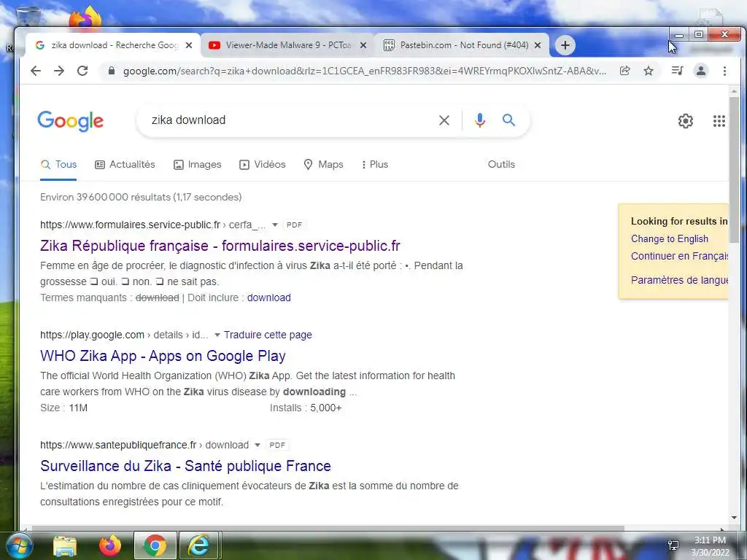Viewport: 747px width, 560px height.
Task: Expand dropdown arrow next to play.google.com URL
Action: pos(217,335)
